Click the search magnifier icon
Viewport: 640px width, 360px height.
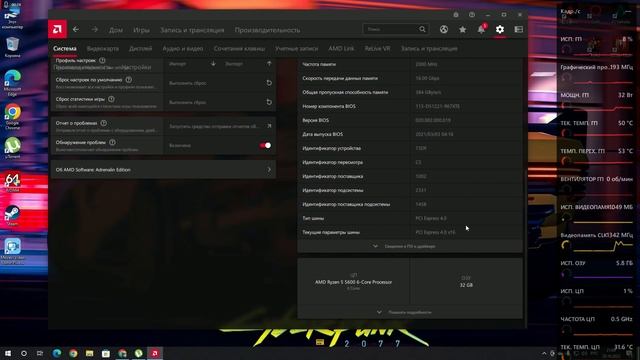[x=422, y=29]
